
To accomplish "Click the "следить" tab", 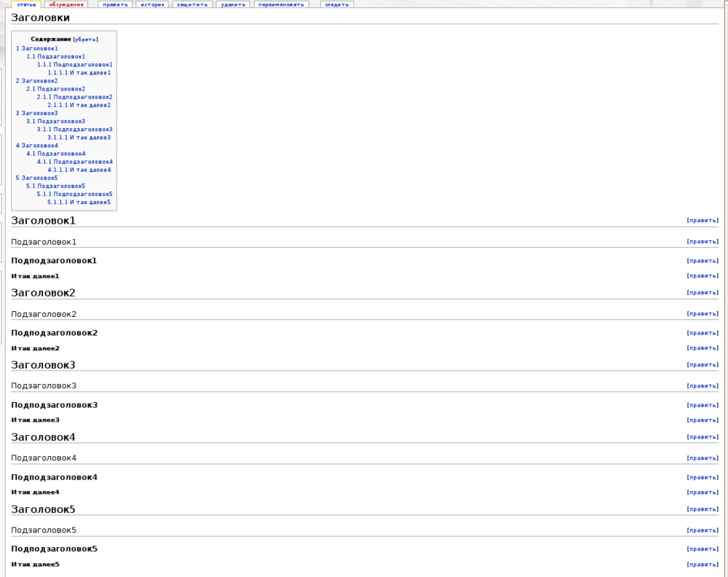I will click(x=337, y=4).
